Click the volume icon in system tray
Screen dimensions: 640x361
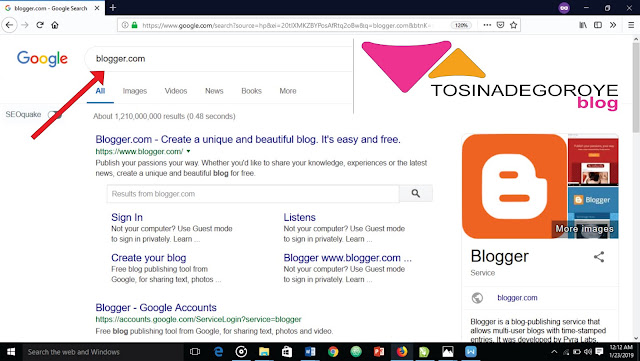[588, 352]
